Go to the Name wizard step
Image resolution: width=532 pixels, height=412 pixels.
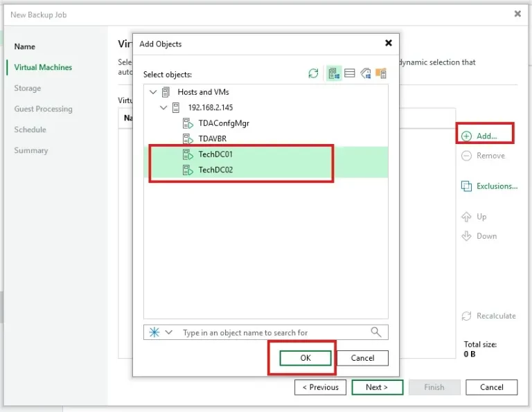[x=24, y=46]
